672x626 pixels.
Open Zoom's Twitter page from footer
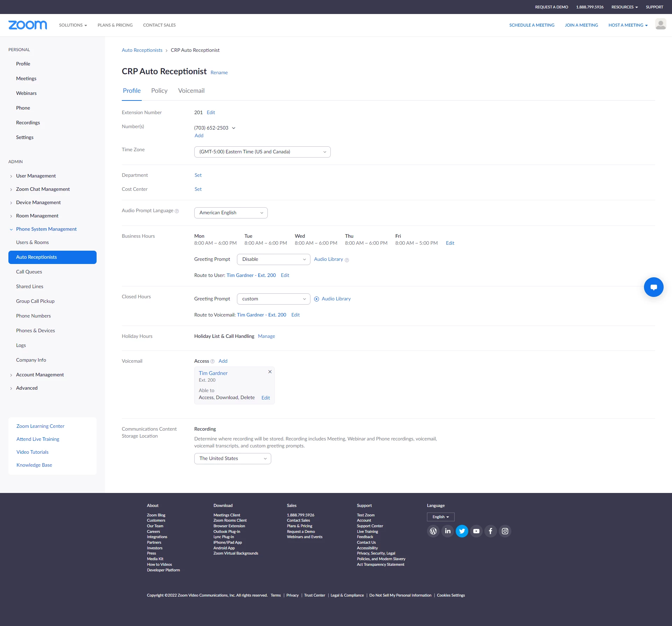click(x=462, y=531)
